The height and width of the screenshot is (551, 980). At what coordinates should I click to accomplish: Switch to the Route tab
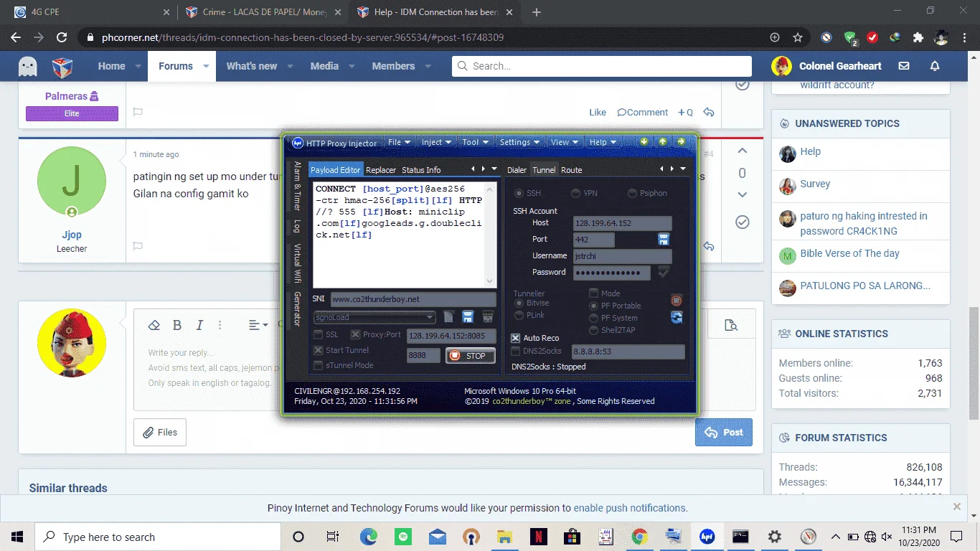click(572, 170)
